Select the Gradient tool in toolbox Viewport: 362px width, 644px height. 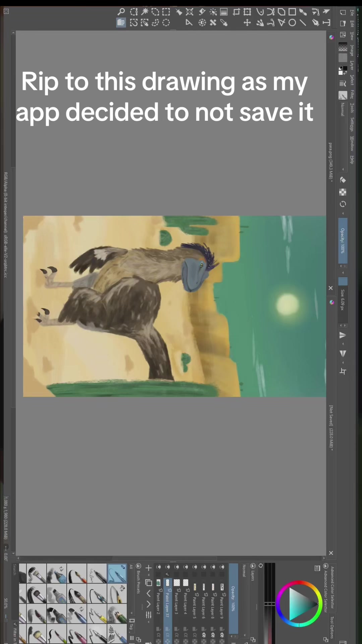pyautogui.click(x=224, y=12)
